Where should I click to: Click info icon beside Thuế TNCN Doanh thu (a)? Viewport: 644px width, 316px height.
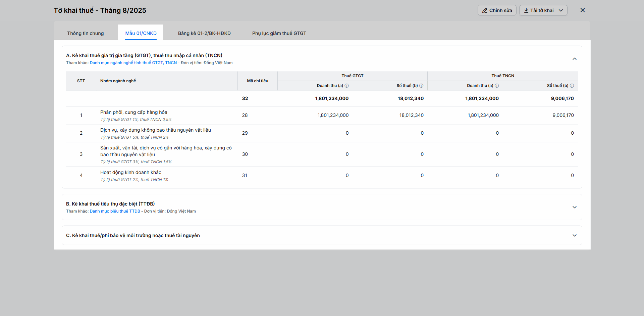tap(497, 86)
